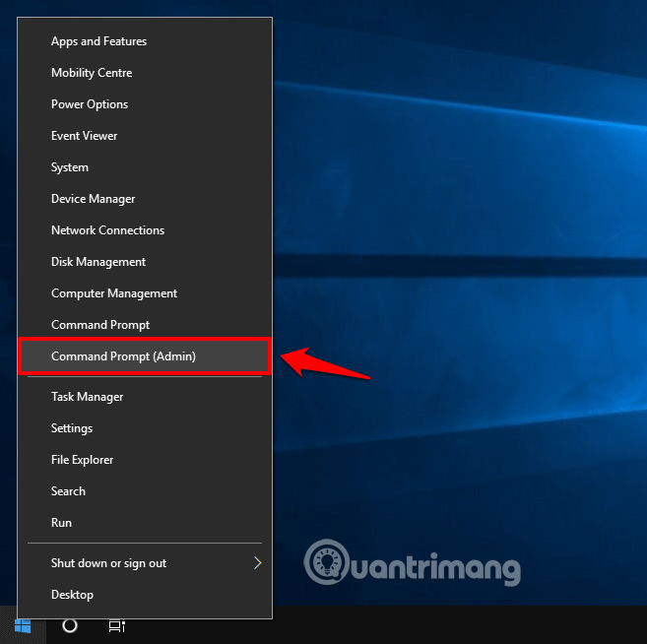
Task: Launch Computer Management
Action: [x=145, y=293]
